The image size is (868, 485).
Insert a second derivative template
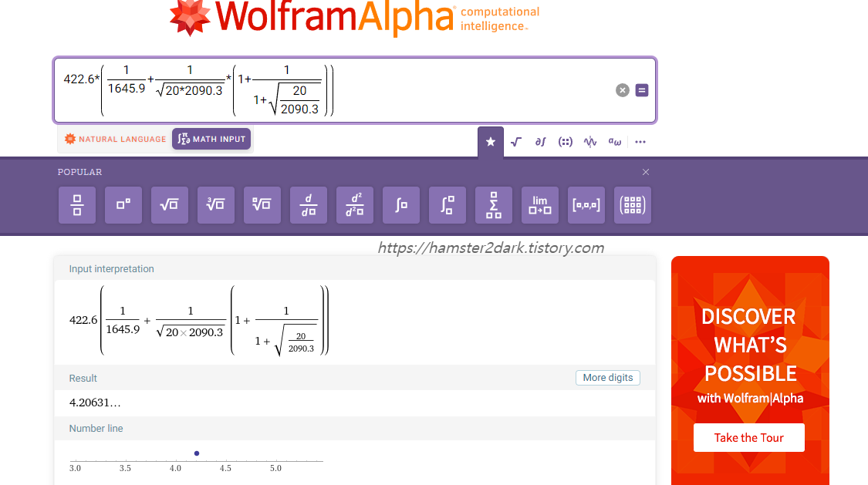(355, 205)
